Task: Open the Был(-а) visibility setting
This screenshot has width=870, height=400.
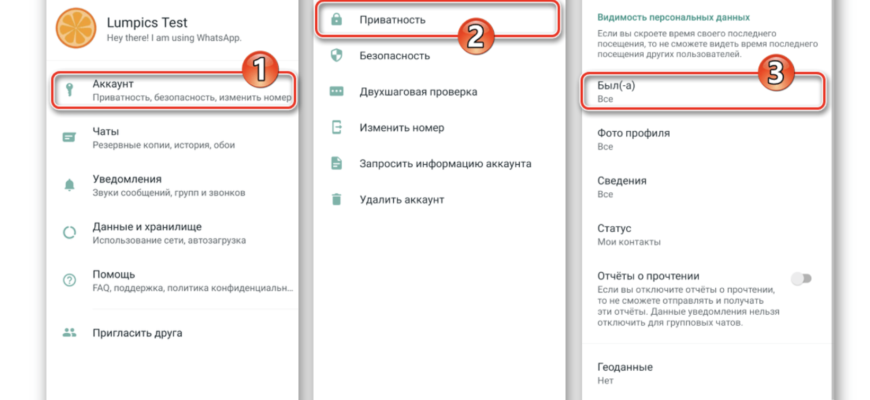Action: click(703, 92)
